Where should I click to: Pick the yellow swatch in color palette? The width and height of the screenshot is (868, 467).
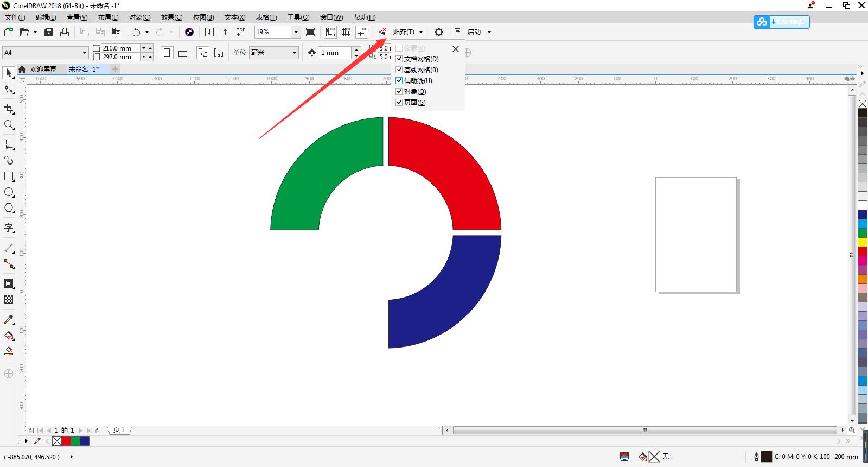coord(862,242)
